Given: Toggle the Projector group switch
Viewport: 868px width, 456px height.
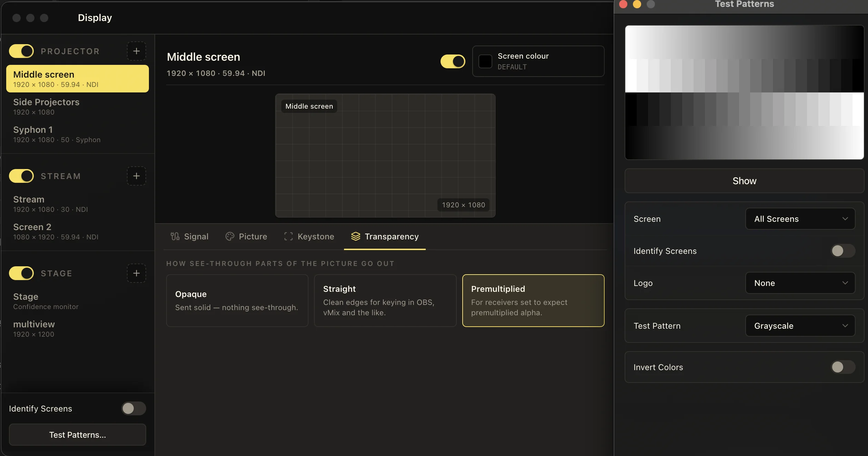Looking at the screenshot, I should coord(21,51).
